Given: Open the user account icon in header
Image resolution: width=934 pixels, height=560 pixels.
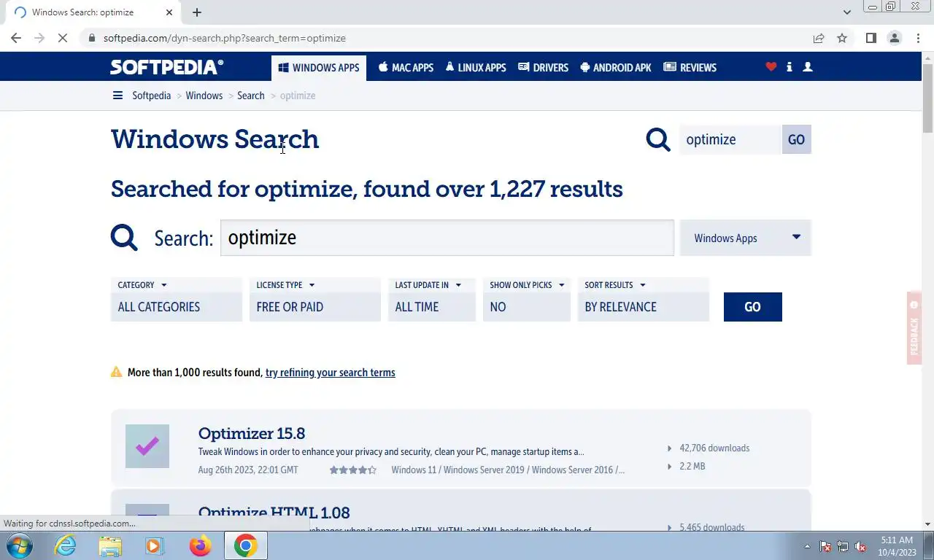Looking at the screenshot, I should coord(807,66).
